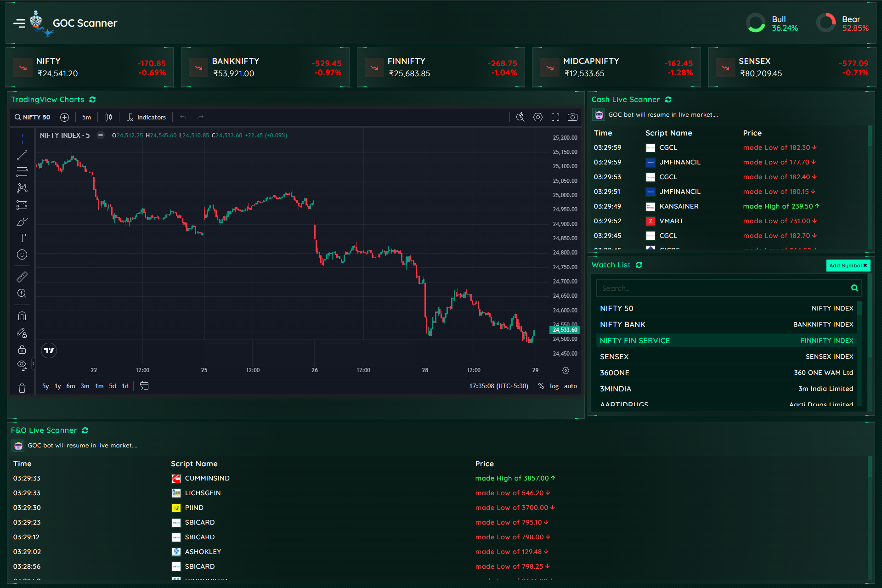The image size is (882, 588).
Task: Select the crosshair cursor tool
Action: tap(22, 139)
